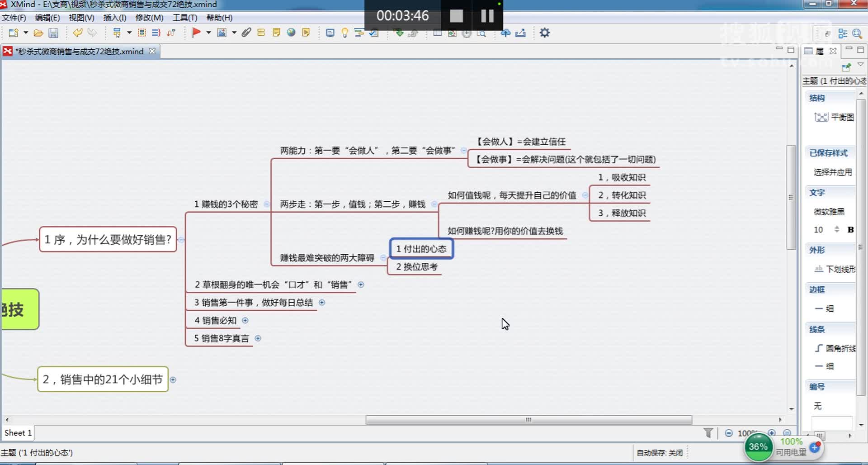
Task: Attach a file with paperclip icon
Action: pyautogui.click(x=246, y=33)
